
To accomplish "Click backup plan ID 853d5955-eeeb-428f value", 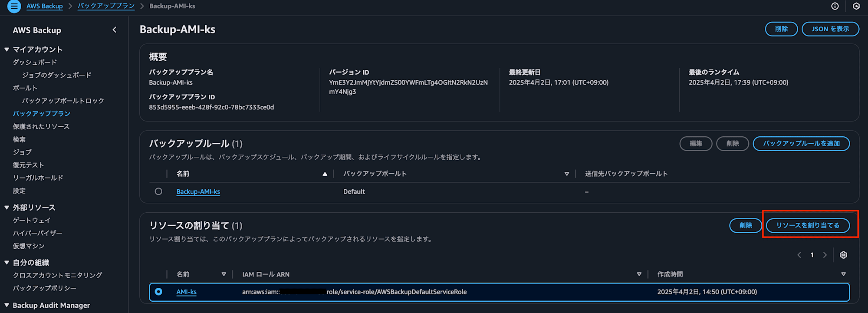I will pyautogui.click(x=211, y=107).
